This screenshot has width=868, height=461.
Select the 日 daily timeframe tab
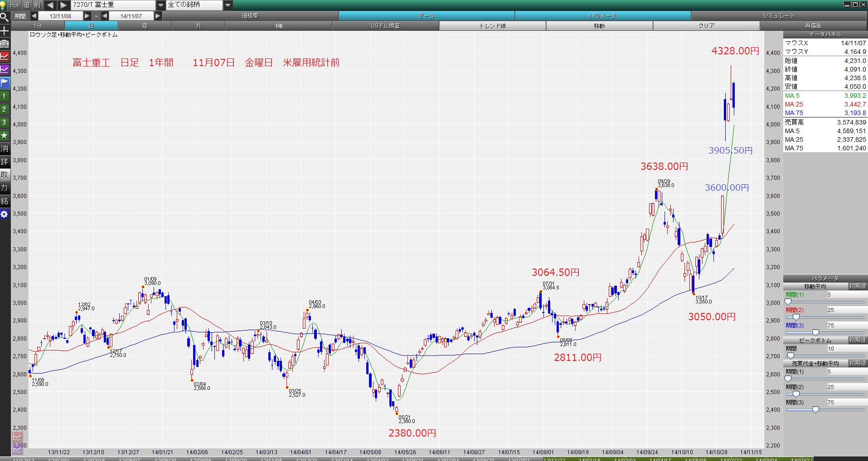click(x=91, y=26)
